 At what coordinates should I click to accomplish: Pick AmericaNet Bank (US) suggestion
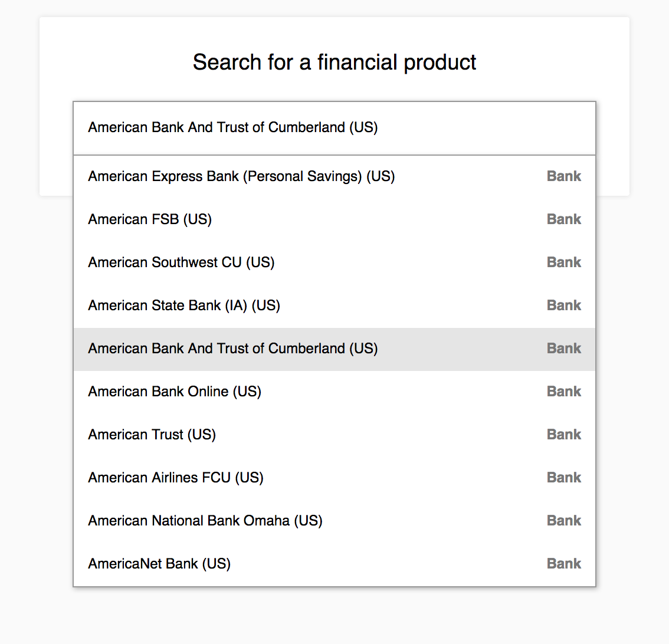(159, 564)
